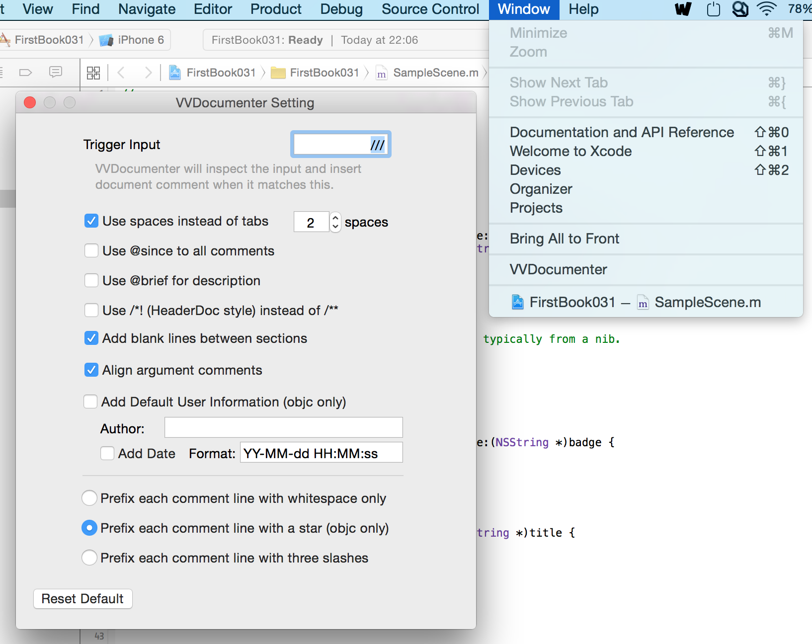The width and height of the screenshot is (812, 644).
Task: Enable Use @since to all comments
Action: point(91,250)
